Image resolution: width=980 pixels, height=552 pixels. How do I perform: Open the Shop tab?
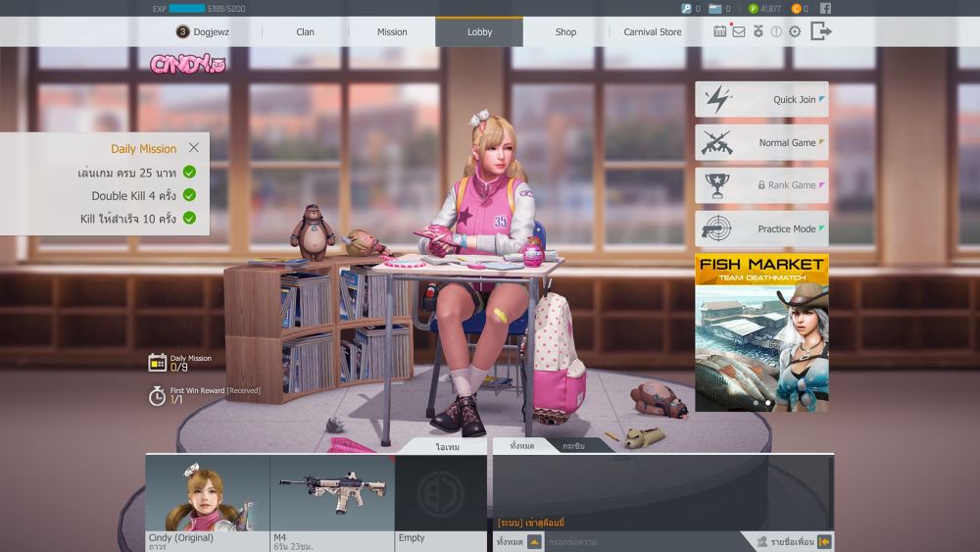[565, 32]
